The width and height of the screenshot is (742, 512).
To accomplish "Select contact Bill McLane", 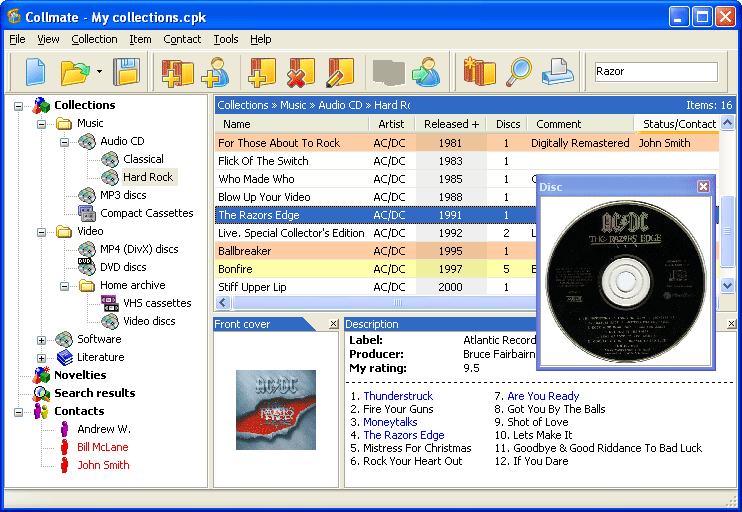I will pyautogui.click(x=103, y=447).
